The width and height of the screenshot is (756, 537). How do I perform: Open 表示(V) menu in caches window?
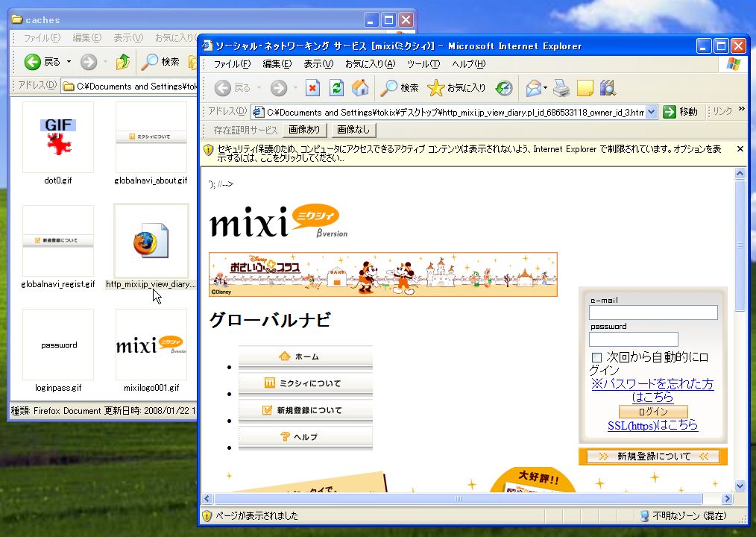[x=128, y=37]
